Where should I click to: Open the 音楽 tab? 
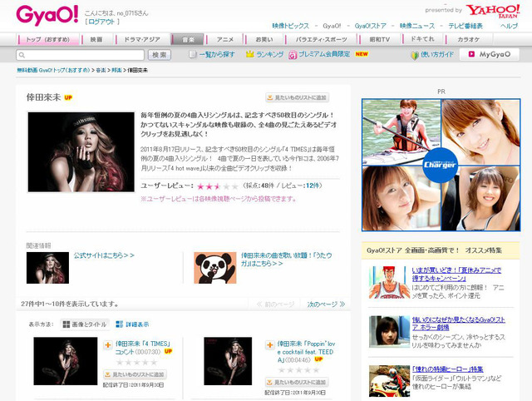click(x=188, y=40)
